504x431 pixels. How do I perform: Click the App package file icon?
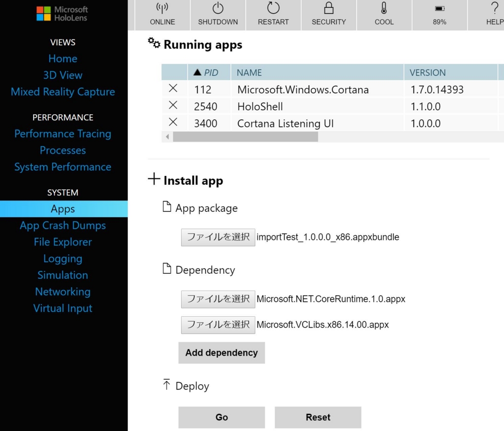coord(167,207)
